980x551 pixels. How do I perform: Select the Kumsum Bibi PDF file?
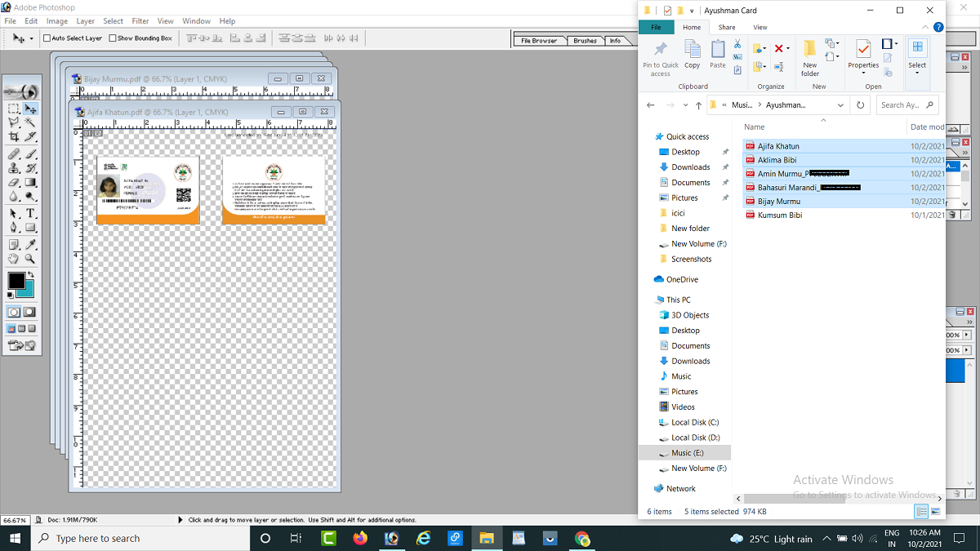(780, 216)
